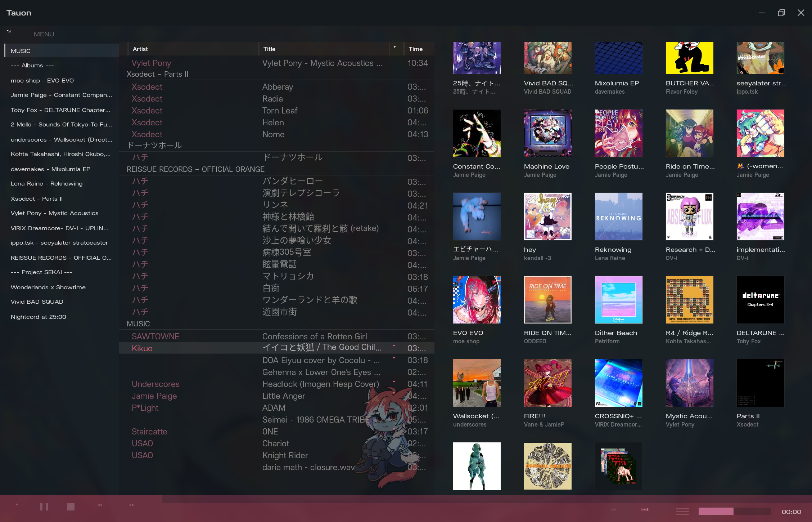Open 'Toby Fox - DELTARUNE Chapter...' playlist
The width and height of the screenshot is (812, 522).
62,110
